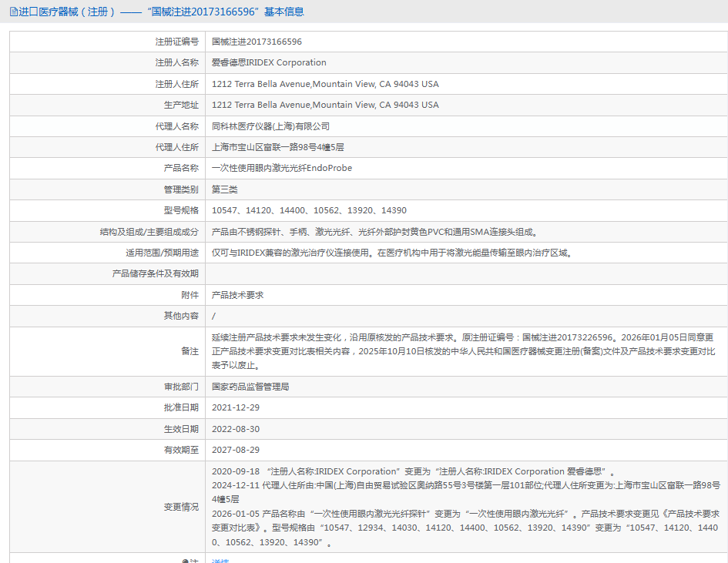Click the slash value in 其他内容 row
728x563 pixels.
point(213,316)
